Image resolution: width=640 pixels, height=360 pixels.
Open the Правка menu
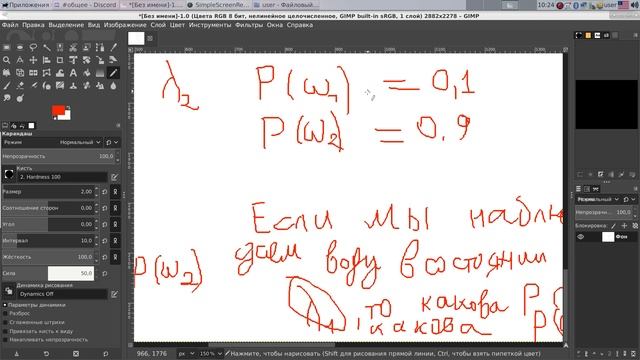[x=33, y=25]
